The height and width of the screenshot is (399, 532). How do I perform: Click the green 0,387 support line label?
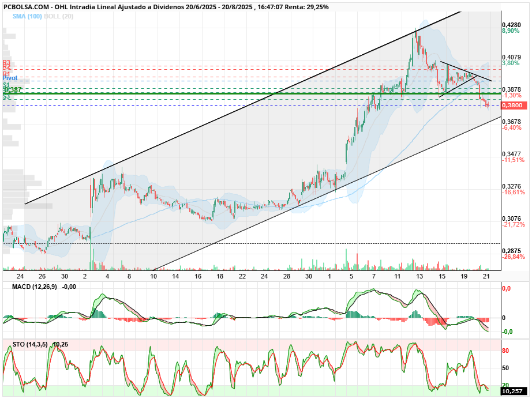[13, 90]
